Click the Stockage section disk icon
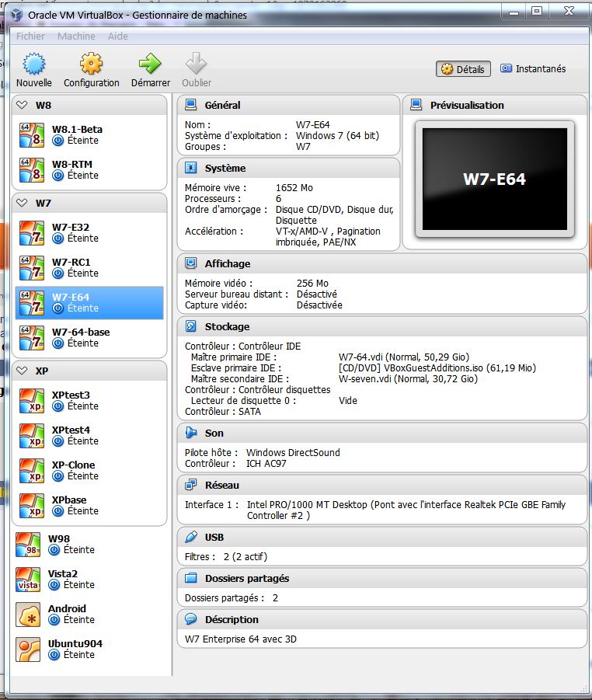The width and height of the screenshot is (592, 700). (x=190, y=326)
